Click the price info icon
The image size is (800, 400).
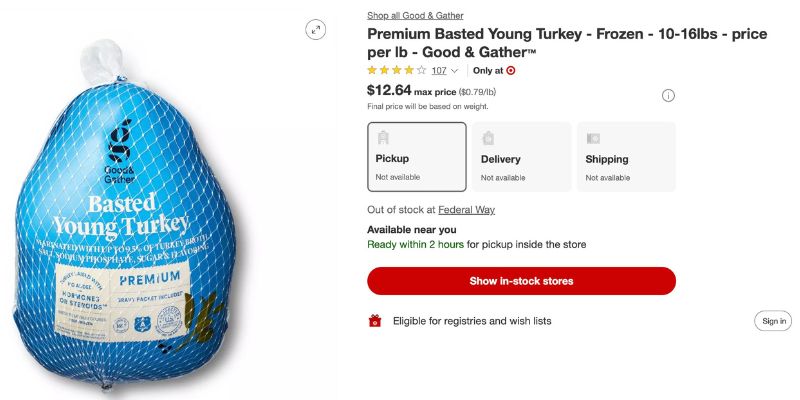(668, 95)
